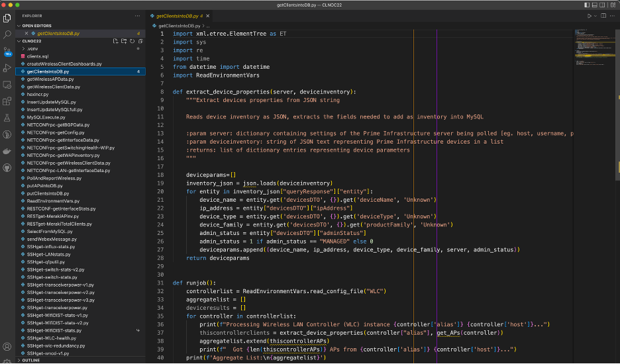Open SSHget-transceiverpower-v3.py file

61,300
